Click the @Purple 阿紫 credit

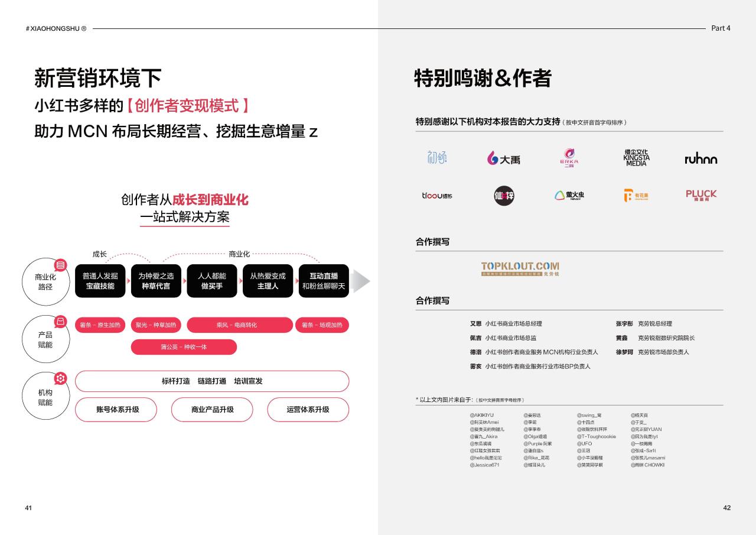click(x=537, y=444)
